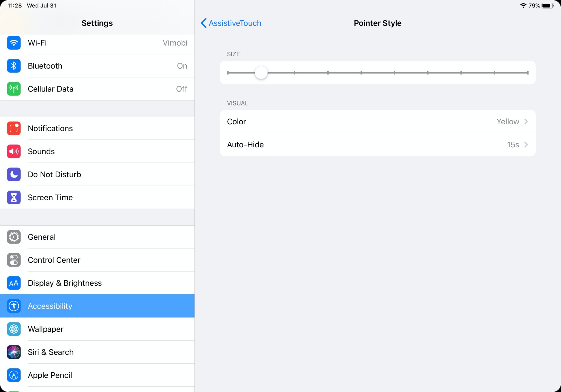The height and width of the screenshot is (392, 561).
Task: Open Apple Pencil settings
Action: pyautogui.click(x=97, y=375)
